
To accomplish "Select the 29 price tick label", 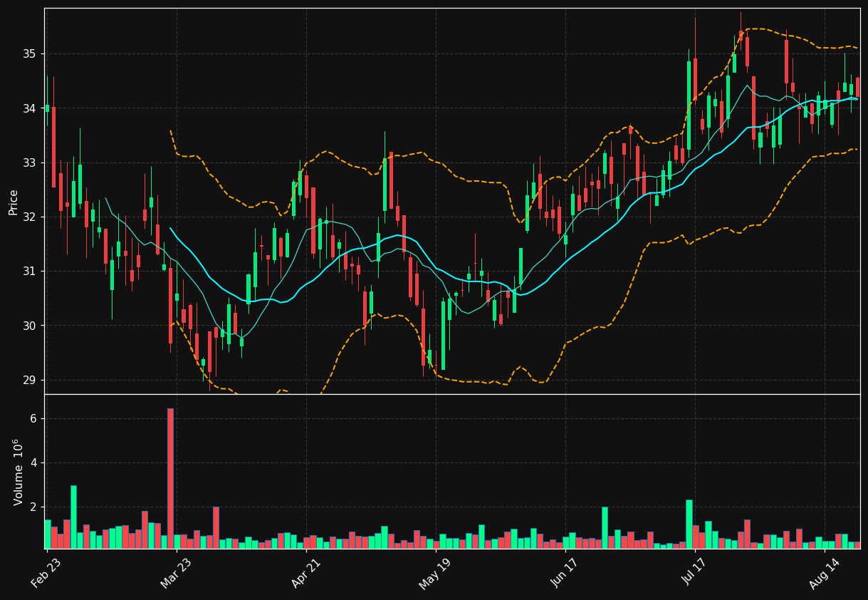I will coord(29,380).
